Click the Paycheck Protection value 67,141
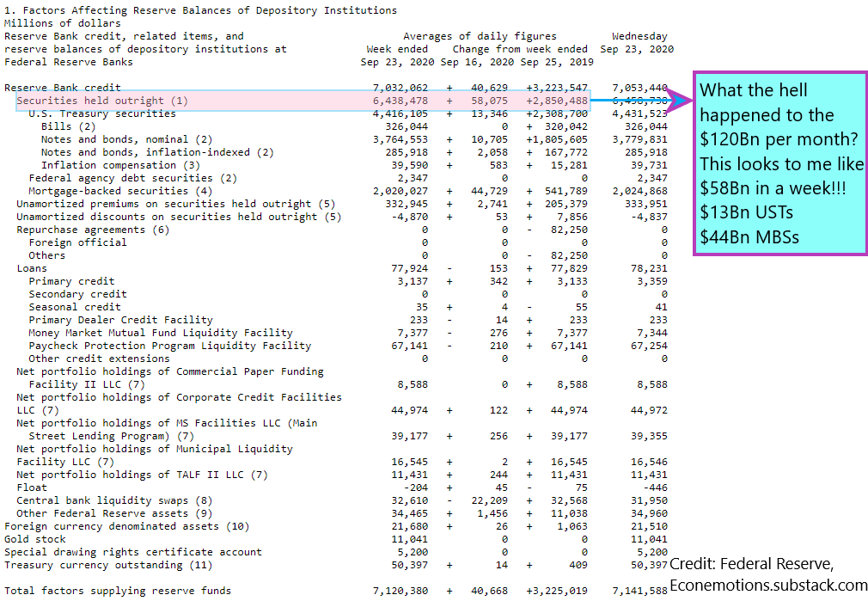 (x=410, y=346)
